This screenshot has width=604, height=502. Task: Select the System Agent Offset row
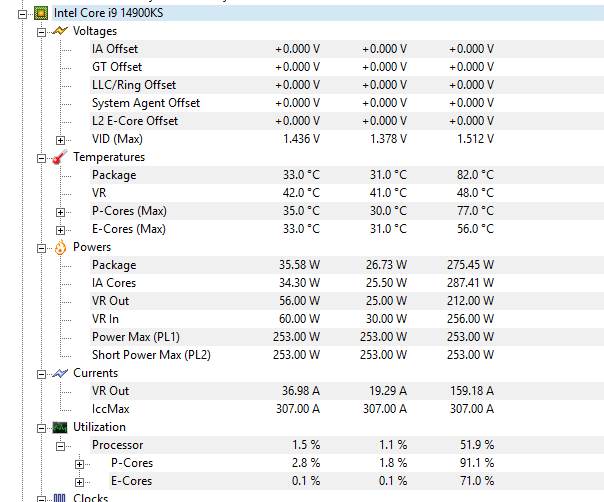(347, 103)
